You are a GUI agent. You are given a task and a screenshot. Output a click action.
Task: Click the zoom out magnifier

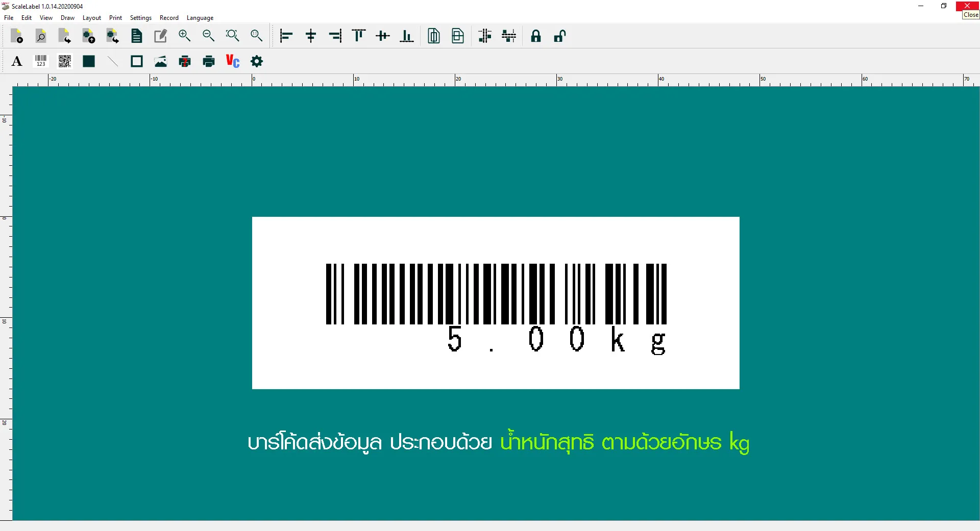pos(208,36)
